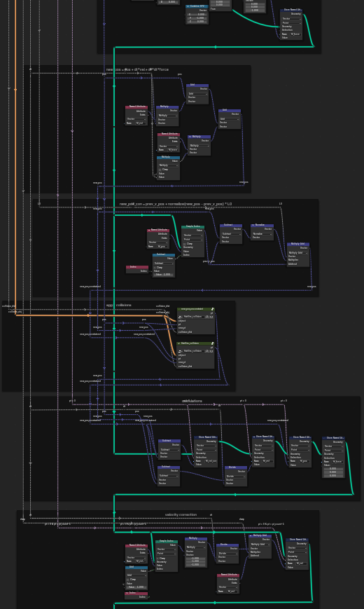This screenshot has height=609, width=364.
Task: Edit W_vel name field in new_pos frame
Action: tap(139, 123)
